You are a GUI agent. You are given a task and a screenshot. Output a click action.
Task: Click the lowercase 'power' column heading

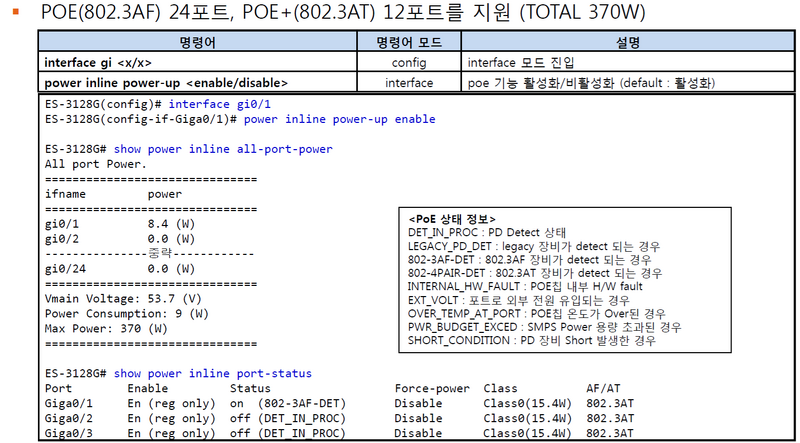pyautogui.click(x=165, y=194)
